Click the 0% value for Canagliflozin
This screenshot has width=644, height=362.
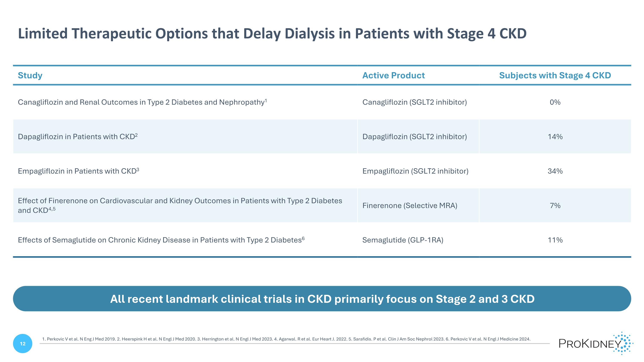pyautogui.click(x=555, y=102)
